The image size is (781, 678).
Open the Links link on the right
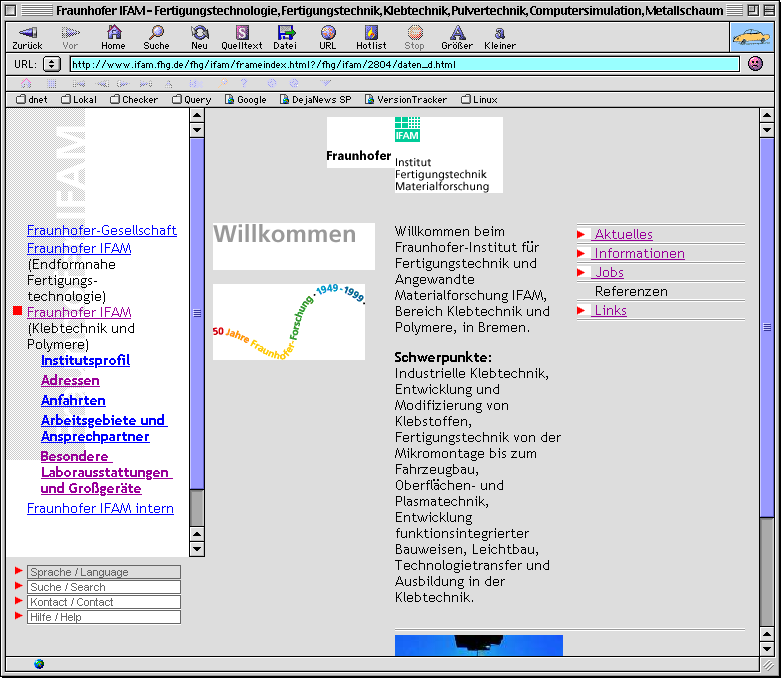(x=611, y=310)
